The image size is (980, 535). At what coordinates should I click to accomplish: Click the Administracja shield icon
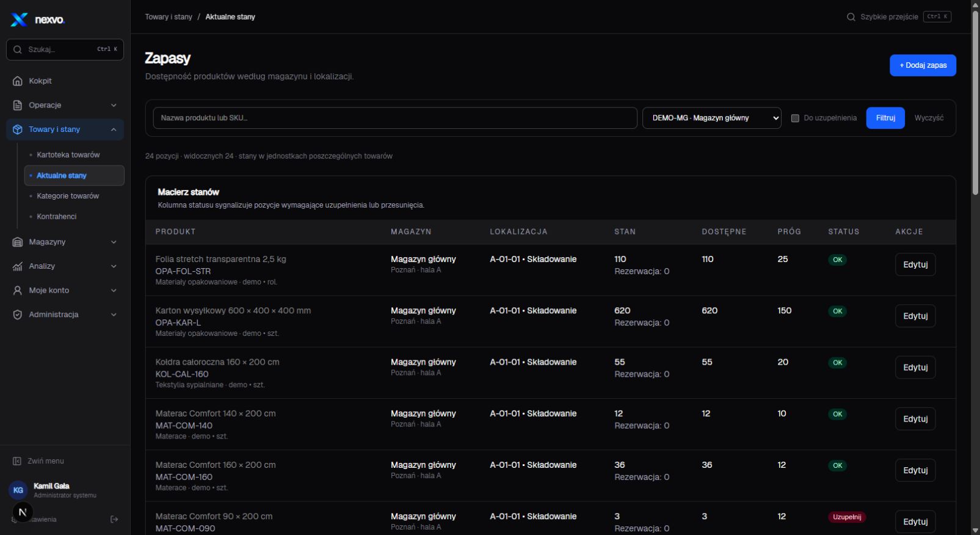(18, 315)
